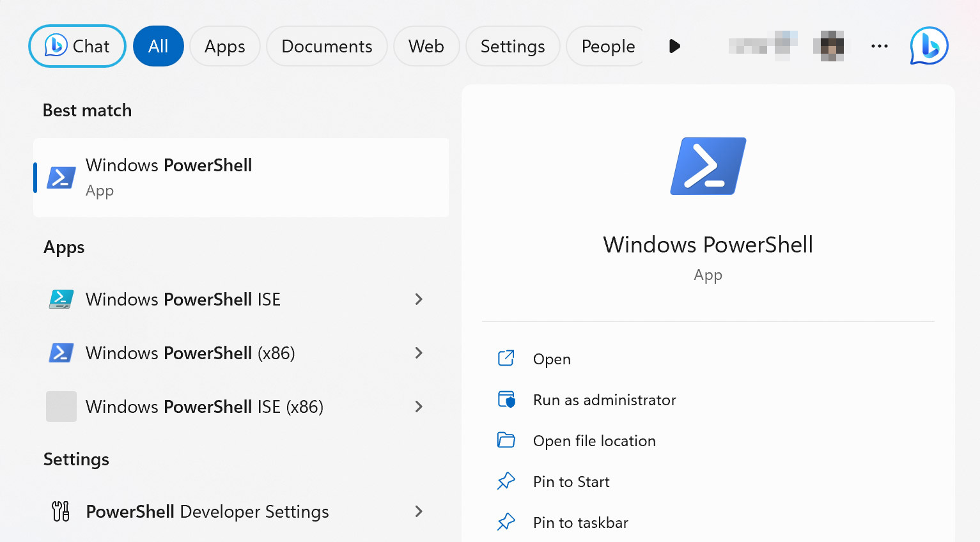Viewport: 980px width, 542px height.
Task: Switch to the Documents filter
Action: 327,46
